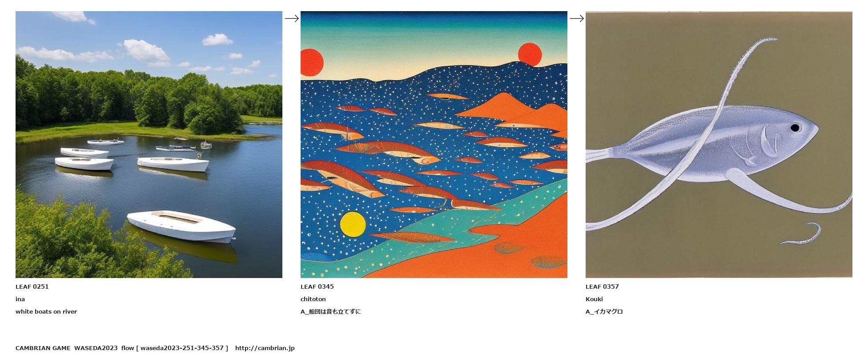Click the arrow between first and second image
The height and width of the screenshot is (359, 868).
[292, 18]
